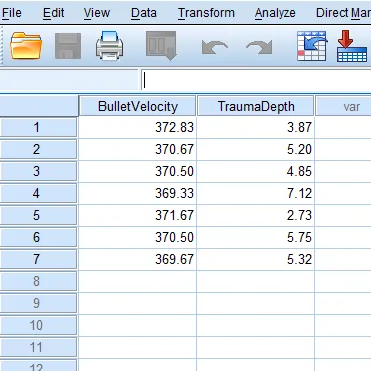Click TraumaDepth cell 2.73
This screenshot has height=371, width=371.
pos(256,215)
